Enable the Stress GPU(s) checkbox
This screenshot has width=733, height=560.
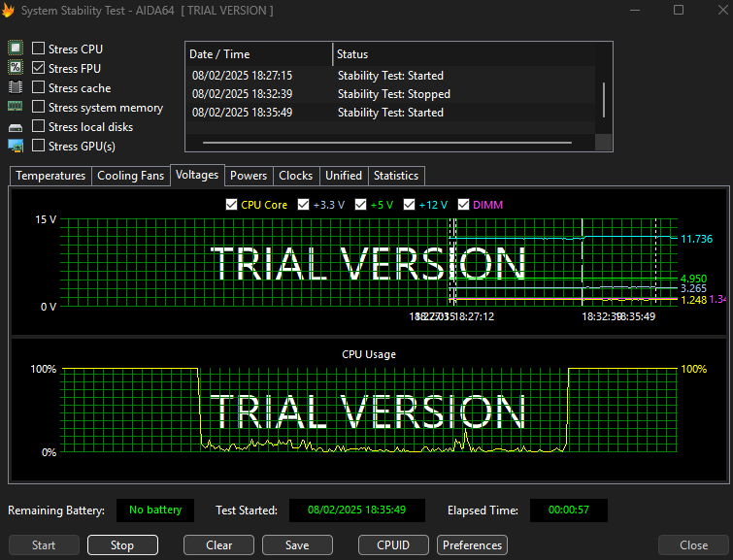[38, 146]
